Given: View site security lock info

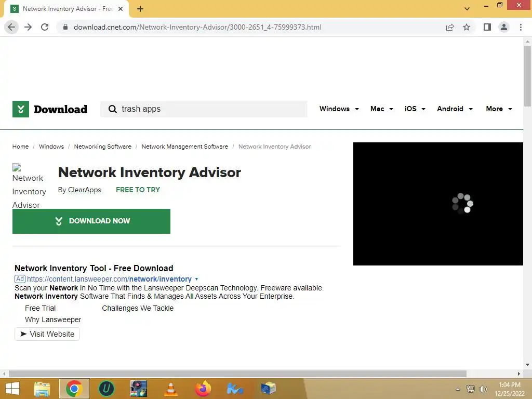Looking at the screenshot, I should [65, 27].
